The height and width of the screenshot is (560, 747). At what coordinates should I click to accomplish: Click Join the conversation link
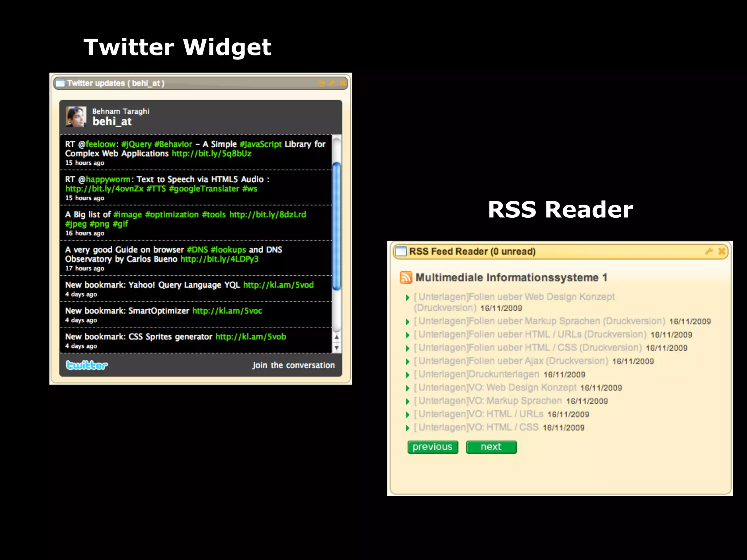click(293, 365)
